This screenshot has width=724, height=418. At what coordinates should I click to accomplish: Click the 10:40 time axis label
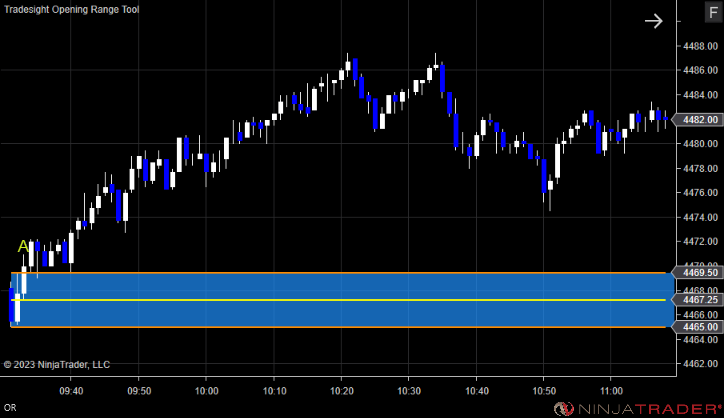[x=477, y=391]
